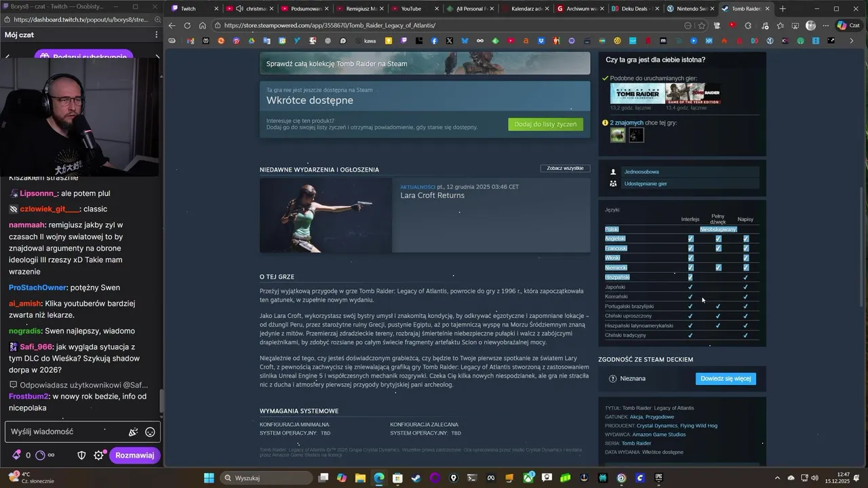Click Niemiecki Pełny dźwięk checkmark
Screen dimensions: 868x488
(718, 268)
